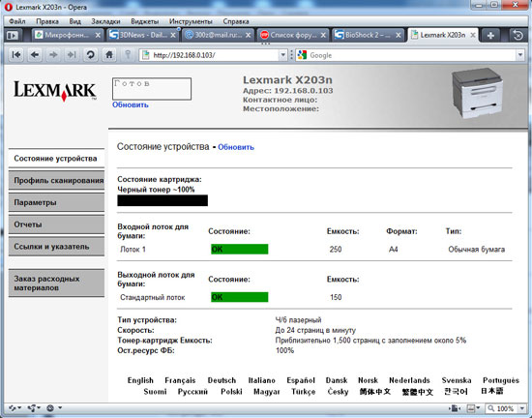Open the Файл menu
The height and width of the screenshot is (418, 532).
pos(17,21)
